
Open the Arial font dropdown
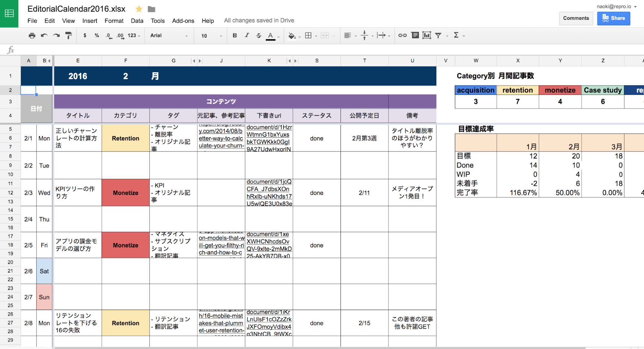[169, 35]
